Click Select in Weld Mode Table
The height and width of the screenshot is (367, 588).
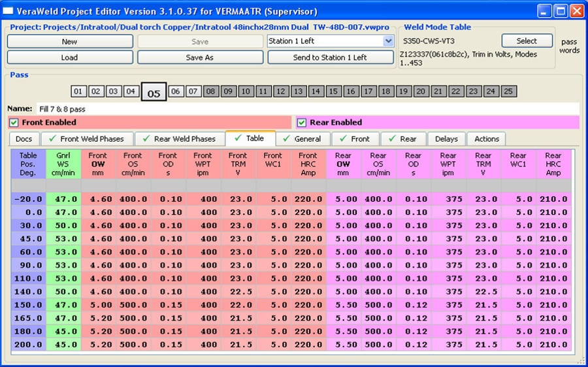coord(527,41)
